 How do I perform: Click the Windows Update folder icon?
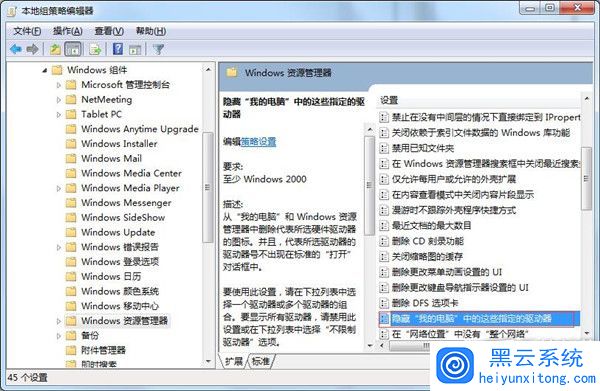pyautogui.click(x=71, y=233)
